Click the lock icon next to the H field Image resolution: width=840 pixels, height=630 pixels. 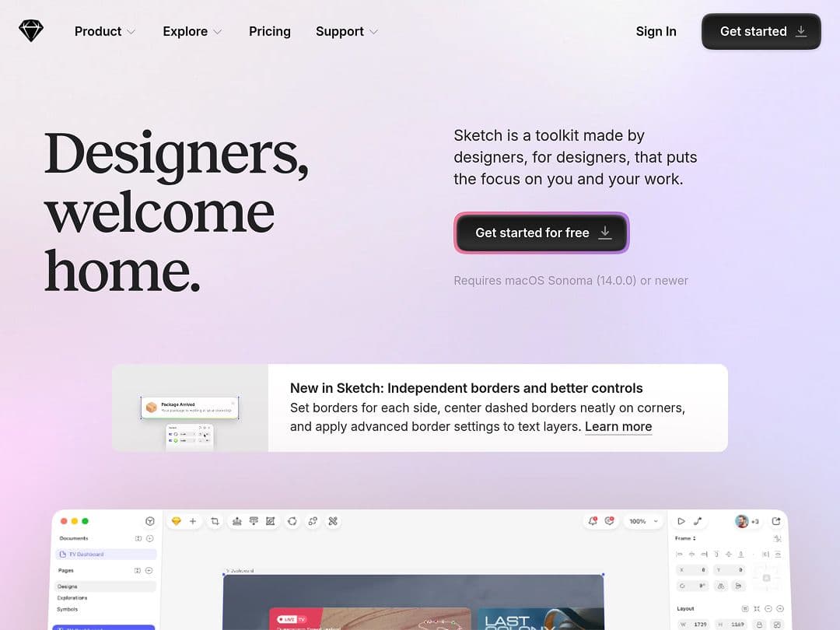759,625
